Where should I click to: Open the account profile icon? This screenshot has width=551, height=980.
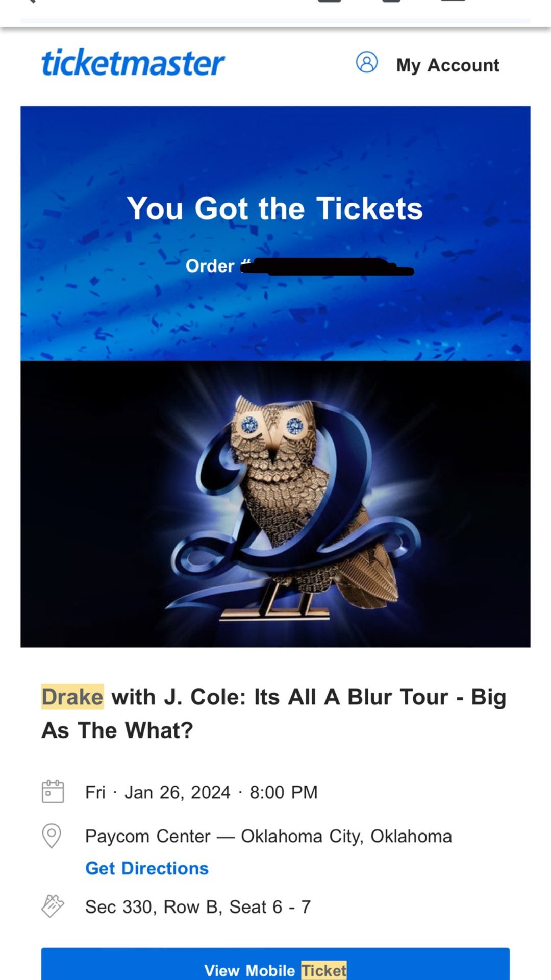tap(366, 62)
